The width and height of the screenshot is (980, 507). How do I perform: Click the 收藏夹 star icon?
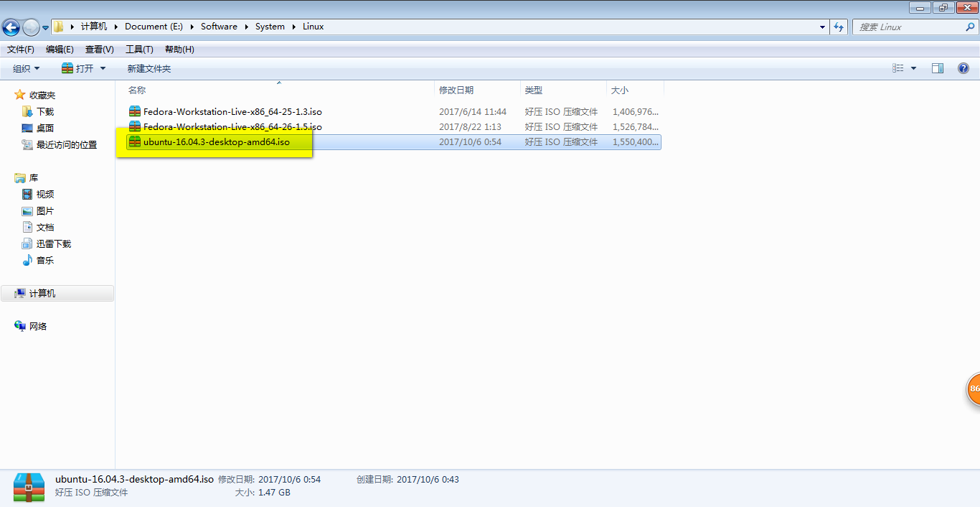click(x=20, y=95)
